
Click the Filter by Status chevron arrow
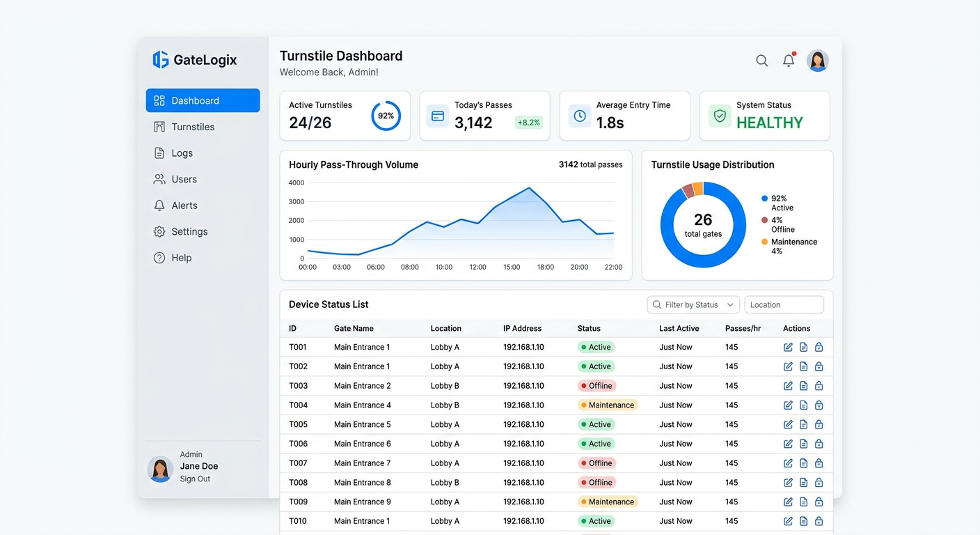click(730, 304)
